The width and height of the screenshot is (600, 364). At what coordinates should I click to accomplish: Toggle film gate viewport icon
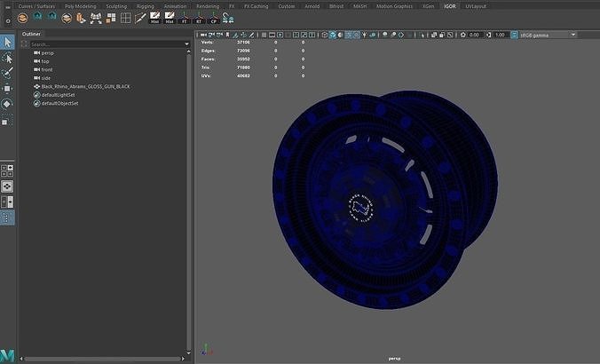pos(272,35)
